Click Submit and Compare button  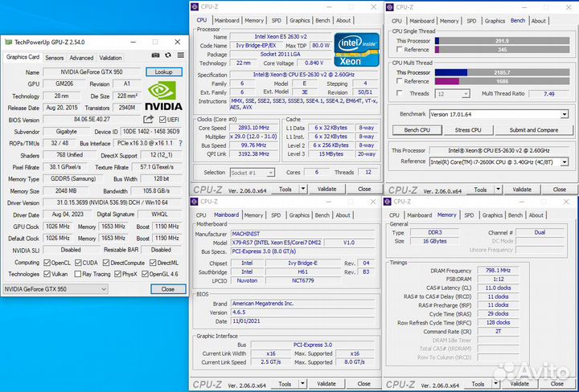[x=534, y=130]
